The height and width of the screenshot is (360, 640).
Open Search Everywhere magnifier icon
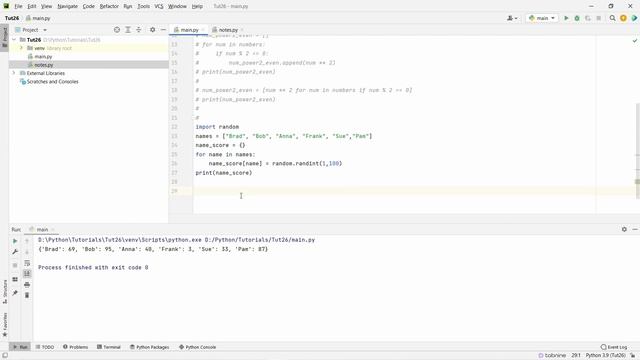612,18
